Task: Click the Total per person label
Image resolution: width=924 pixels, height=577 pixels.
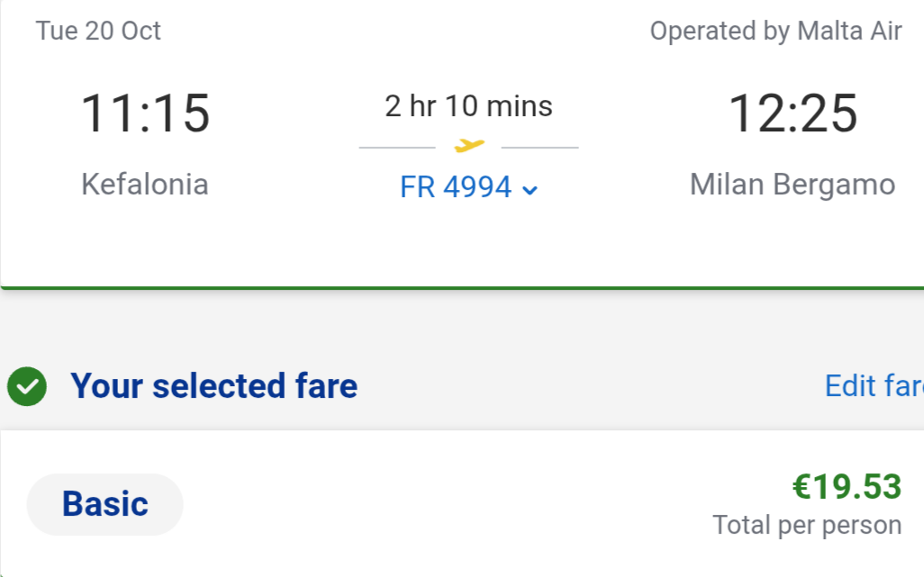Action: [x=807, y=525]
